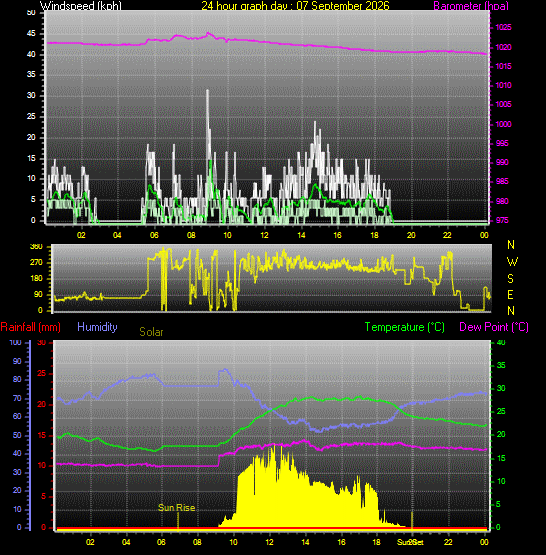546x555 pixels.
Task: Click the 45 value on windspeed axis
Action: (31, 34)
